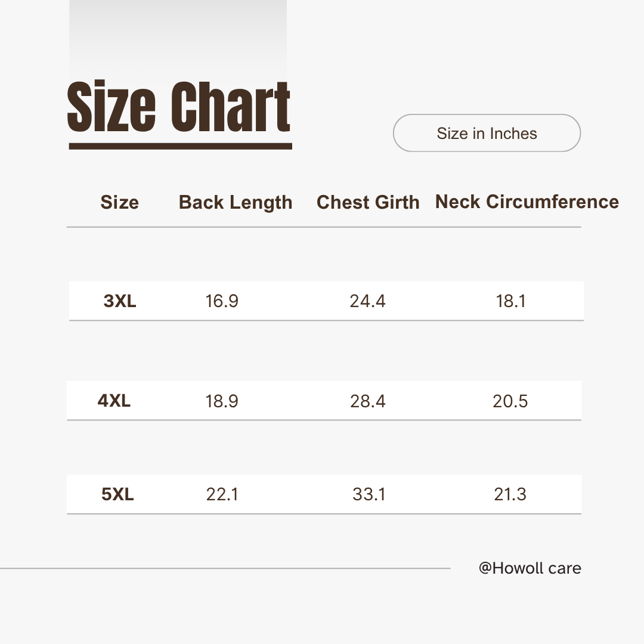Click the 24.4 chest girth value
Screen dimensions: 644x644
367,301
